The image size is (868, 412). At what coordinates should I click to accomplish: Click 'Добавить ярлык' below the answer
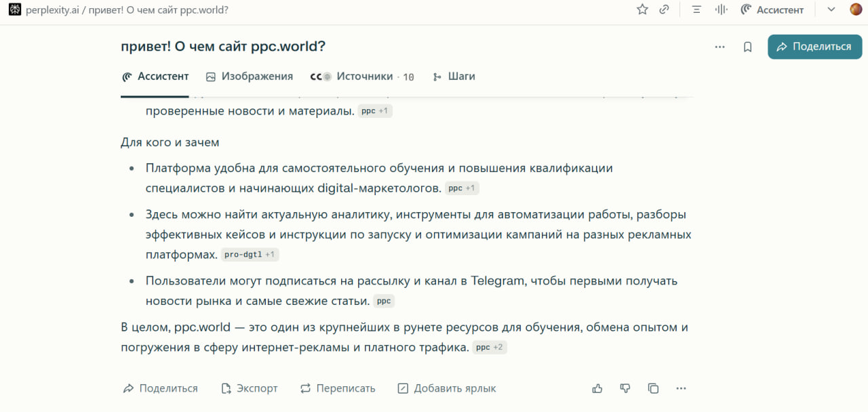click(446, 388)
